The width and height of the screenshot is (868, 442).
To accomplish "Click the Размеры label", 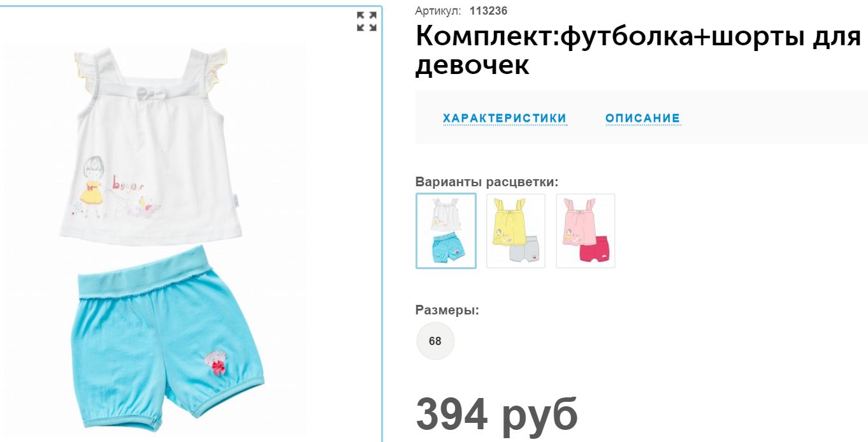I will tap(447, 311).
